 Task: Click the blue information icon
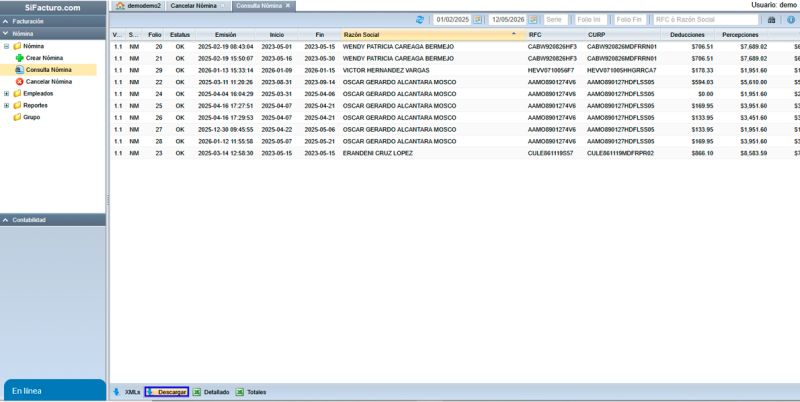coord(791,20)
